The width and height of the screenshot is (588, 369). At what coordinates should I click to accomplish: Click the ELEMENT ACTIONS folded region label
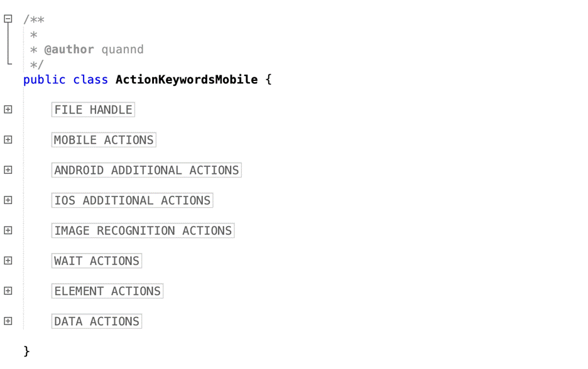click(x=107, y=291)
